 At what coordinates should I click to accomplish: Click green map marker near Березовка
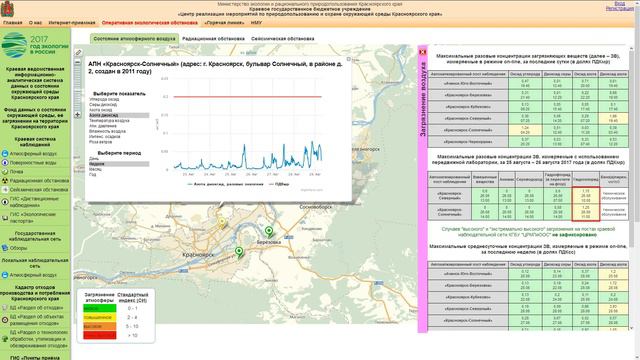point(269,233)
